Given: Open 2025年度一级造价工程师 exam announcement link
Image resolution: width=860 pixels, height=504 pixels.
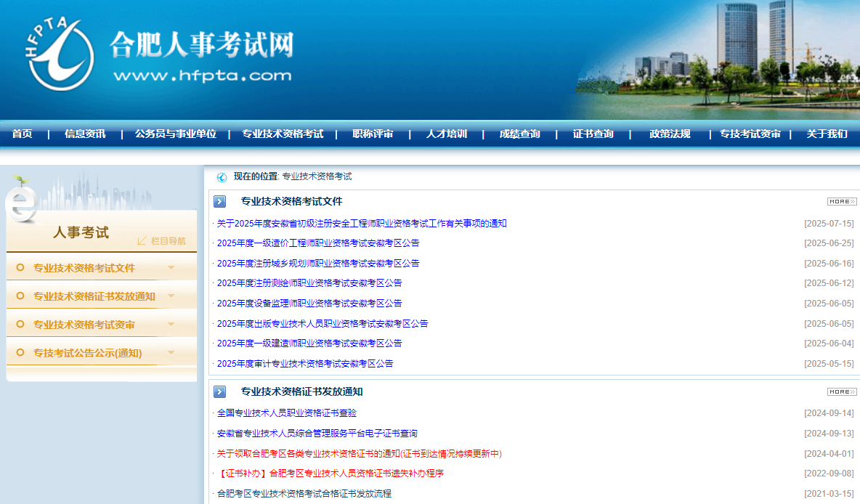Looking at the screenshot, I should [x=318, y=243].
